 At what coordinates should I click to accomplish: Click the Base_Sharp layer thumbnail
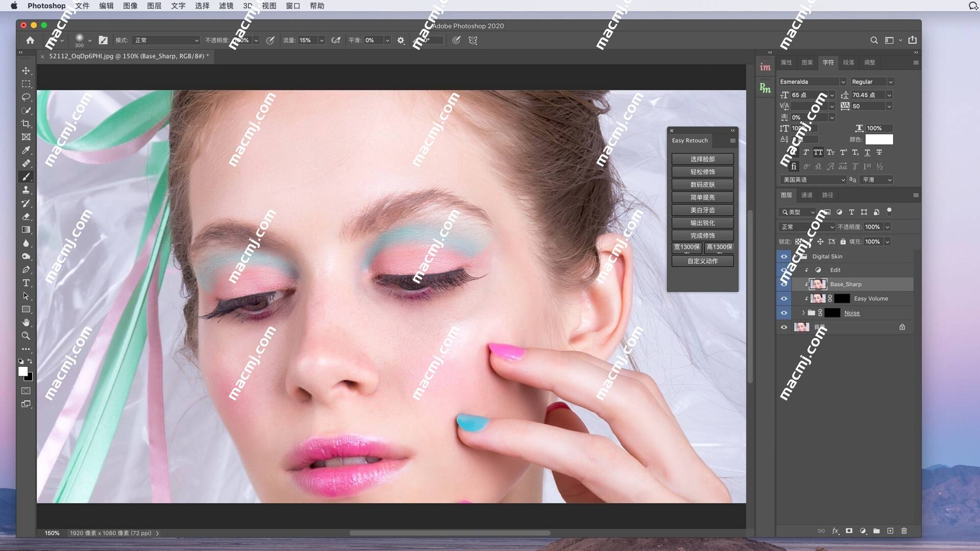(817, 283)
